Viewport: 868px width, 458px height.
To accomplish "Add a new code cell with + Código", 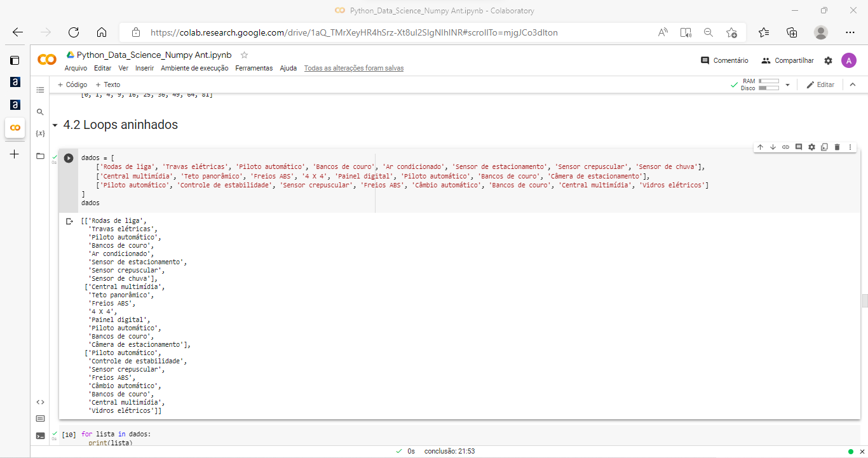I will (72, 84).
